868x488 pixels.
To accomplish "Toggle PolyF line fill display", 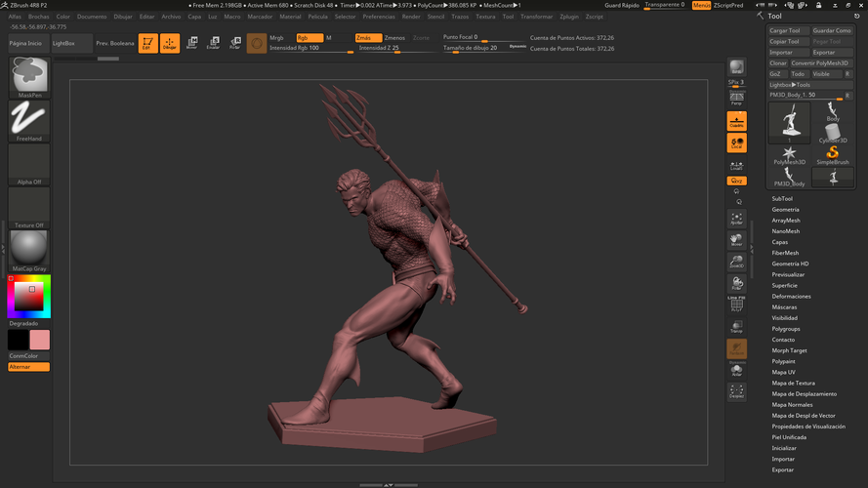I will (737, 305).
